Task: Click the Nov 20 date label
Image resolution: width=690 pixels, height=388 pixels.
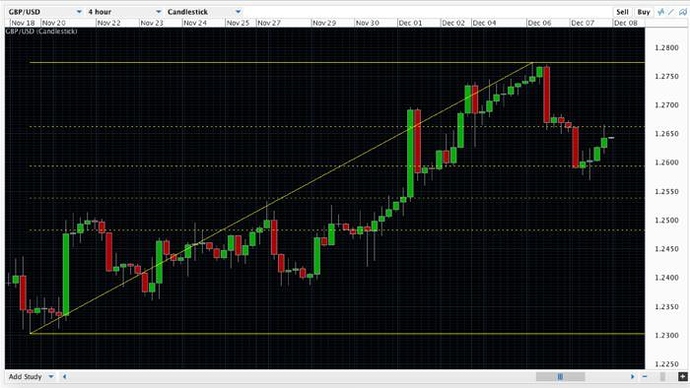Action: 54,23
